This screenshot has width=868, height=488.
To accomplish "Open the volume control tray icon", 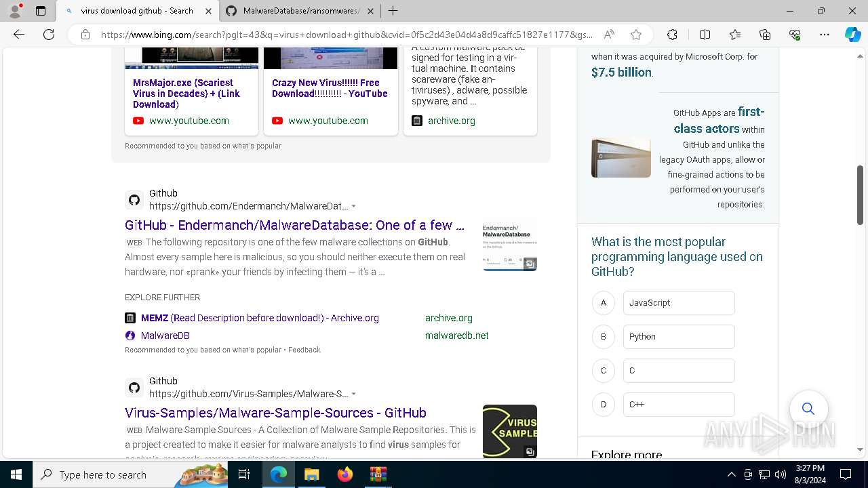I will coord(781,474).
